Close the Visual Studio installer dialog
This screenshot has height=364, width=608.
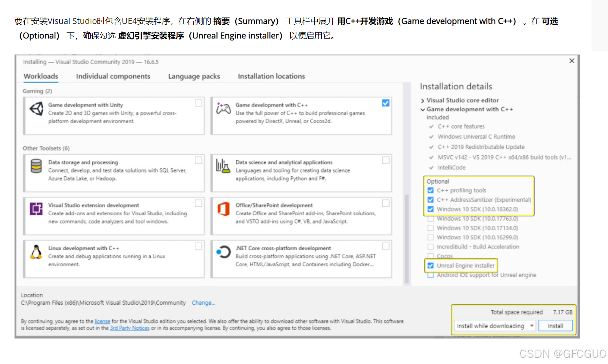572,61
